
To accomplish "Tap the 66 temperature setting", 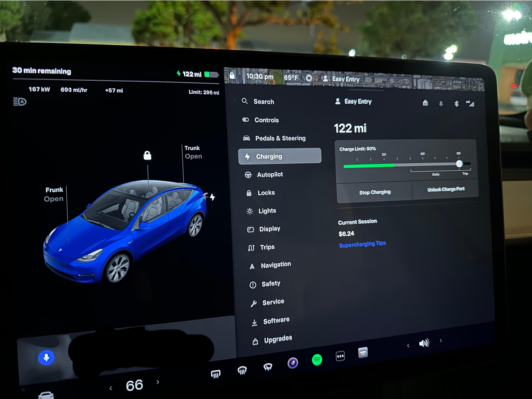I will pos(134,385).
